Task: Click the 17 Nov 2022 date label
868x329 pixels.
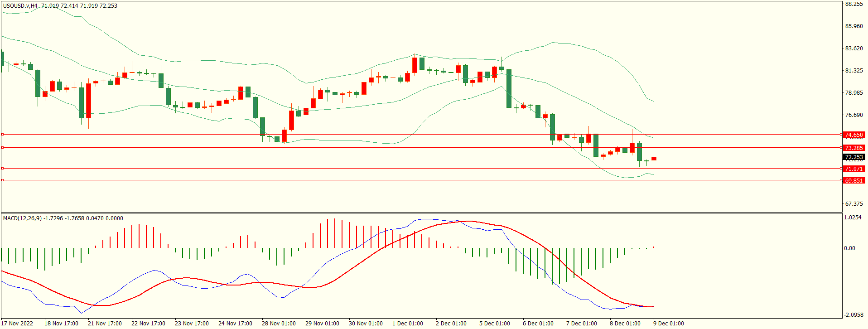Action: (17, 324)
